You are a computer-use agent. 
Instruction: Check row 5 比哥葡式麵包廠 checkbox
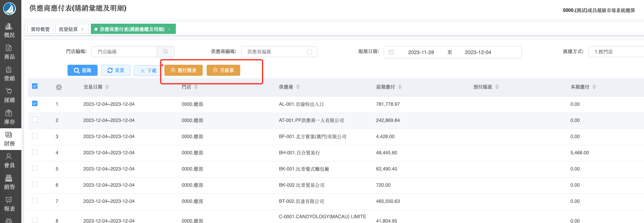tap(35, 168)
